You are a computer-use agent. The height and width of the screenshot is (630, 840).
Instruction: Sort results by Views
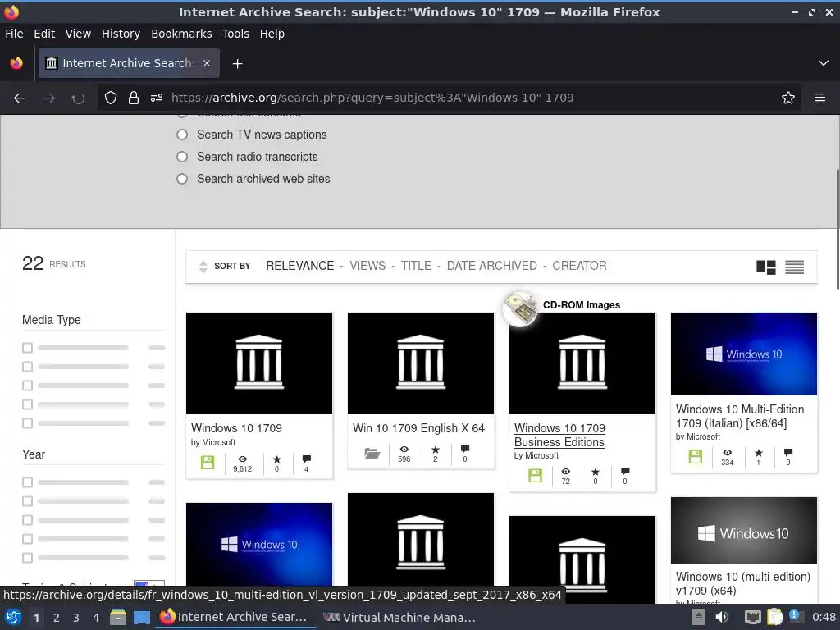click(x=367, y=266)
